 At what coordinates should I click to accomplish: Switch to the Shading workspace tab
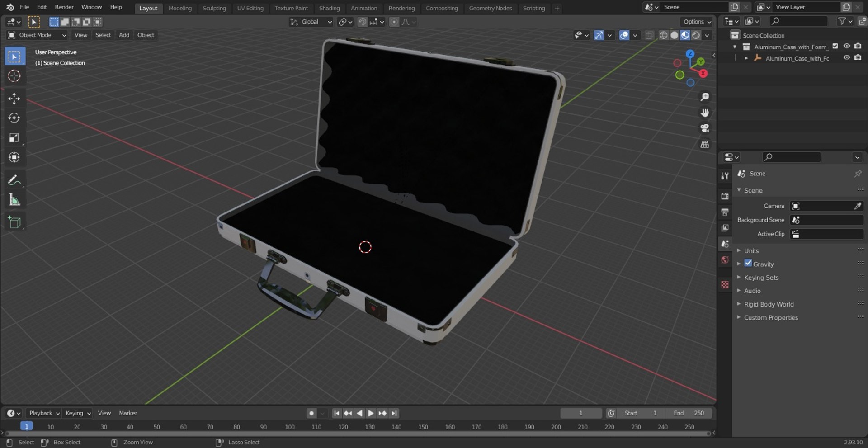tap(329, 8)
